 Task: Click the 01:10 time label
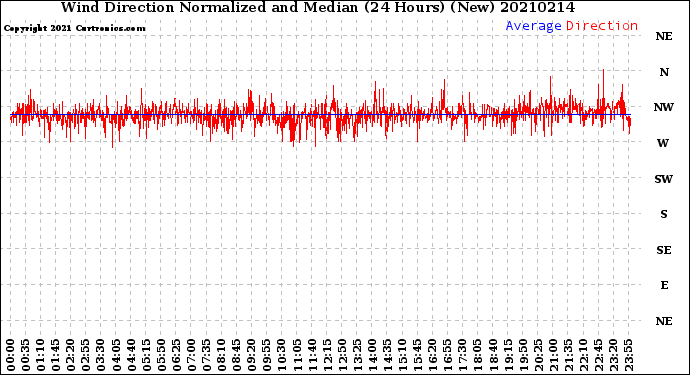(40, 355)
